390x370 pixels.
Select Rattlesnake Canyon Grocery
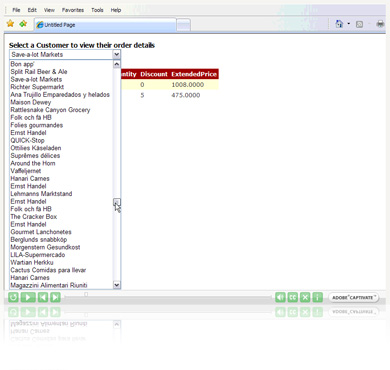50,110
